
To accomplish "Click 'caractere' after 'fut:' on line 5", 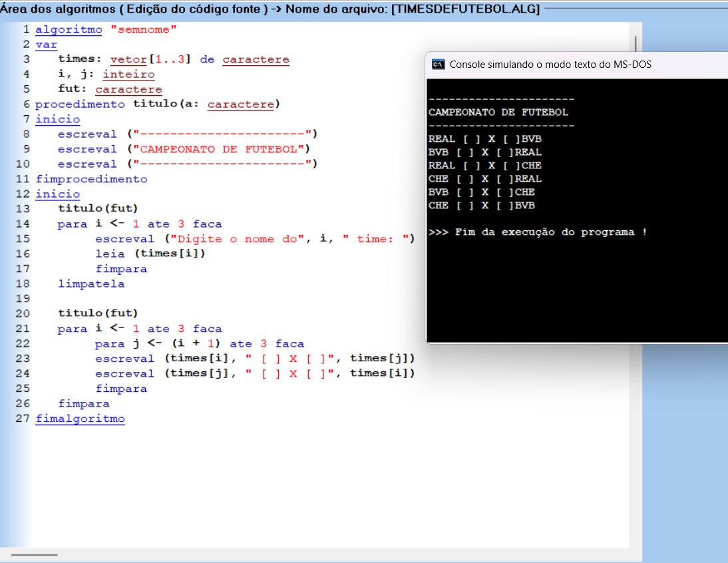I will click(x=128, y=89).
